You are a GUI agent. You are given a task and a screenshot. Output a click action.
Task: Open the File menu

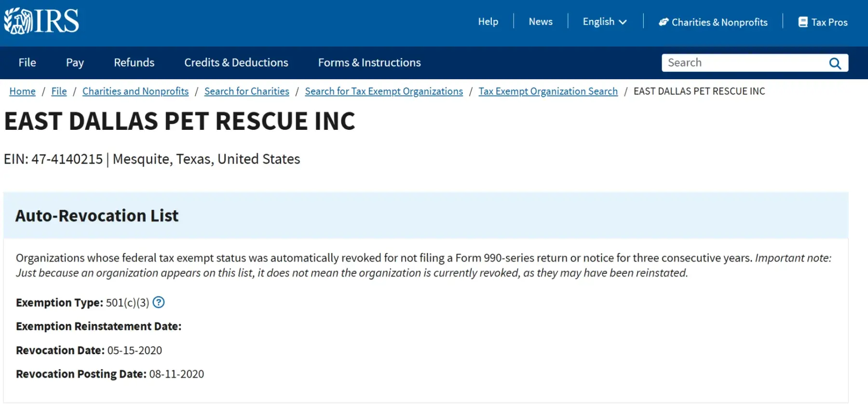coord(27,63)
